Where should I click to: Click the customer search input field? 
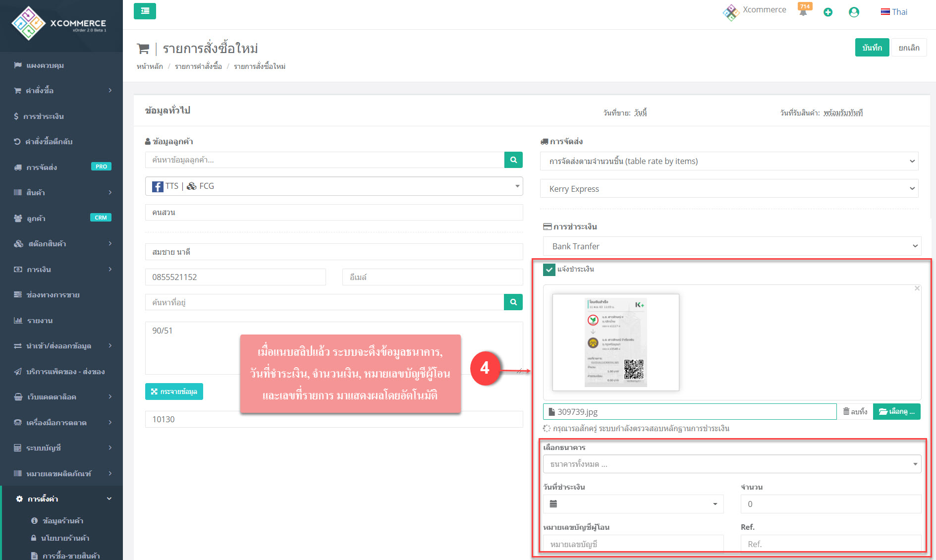click(325, 160)
